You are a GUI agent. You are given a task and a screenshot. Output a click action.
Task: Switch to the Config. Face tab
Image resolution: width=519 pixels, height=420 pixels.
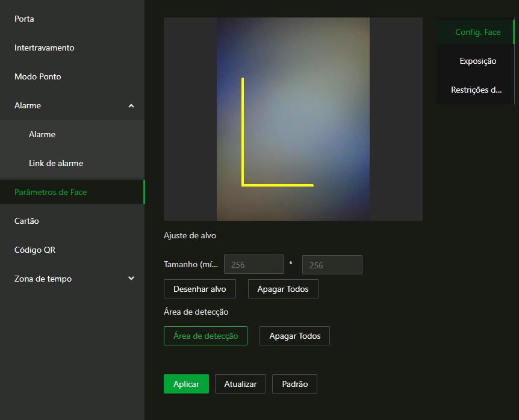coord(475,32)
